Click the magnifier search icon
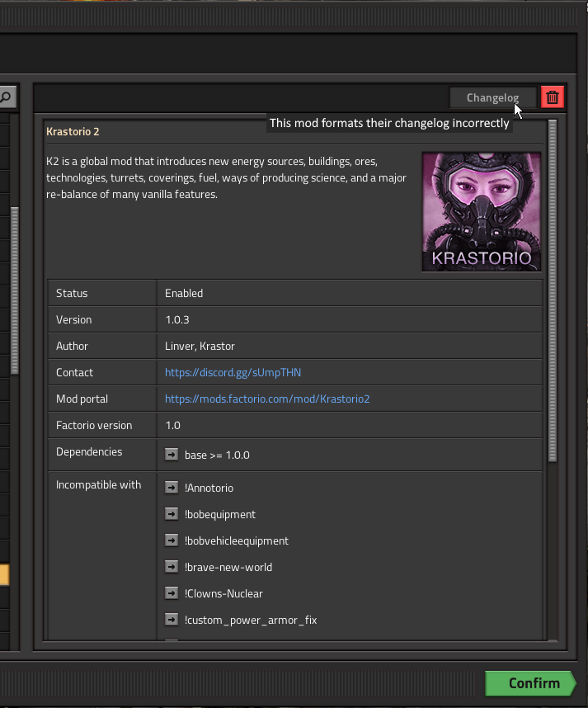Viewport: 588px width, 708px height. click(7, 97)
